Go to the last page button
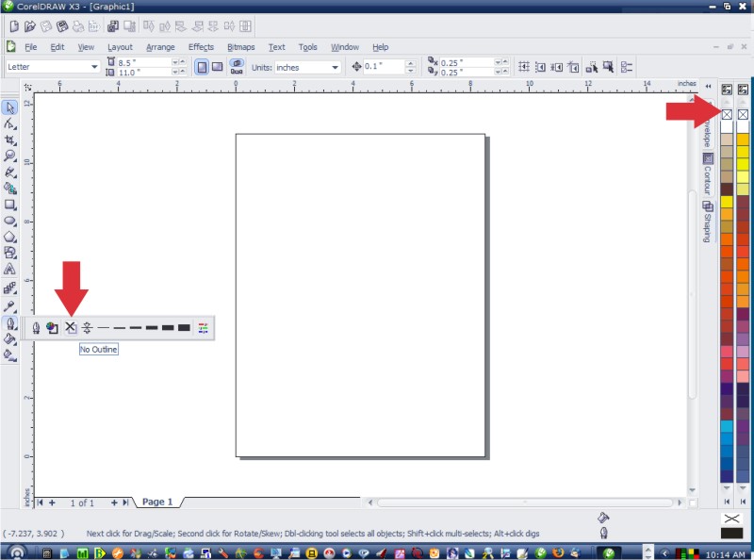 point(125,502)
